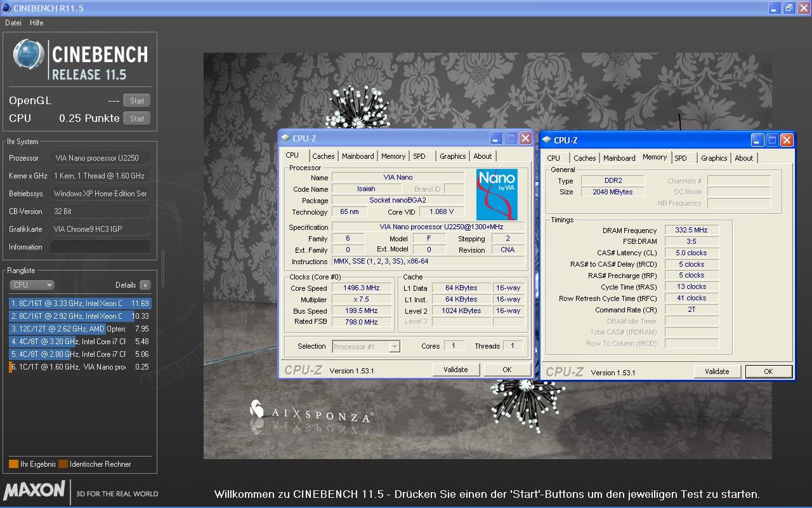Screen dimensions: 812x508
Task: Click the Prozessor VIA Nano U2250 field
Action: click(100, 158)
